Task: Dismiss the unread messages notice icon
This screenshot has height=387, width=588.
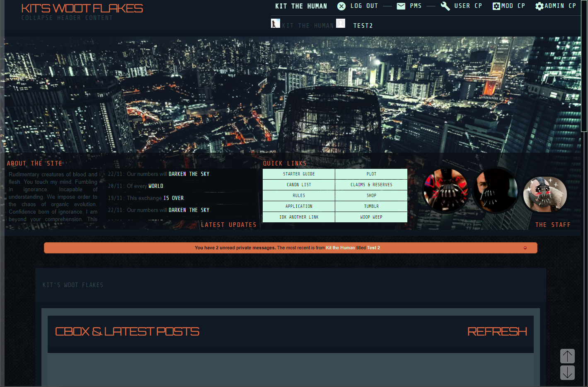Action: pyautogui.click(x=525, y=248)
